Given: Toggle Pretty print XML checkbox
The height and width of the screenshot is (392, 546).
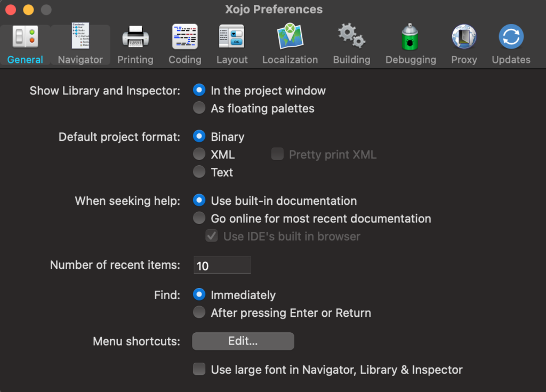Looking at the screenshot, I should tap(277, 154).
